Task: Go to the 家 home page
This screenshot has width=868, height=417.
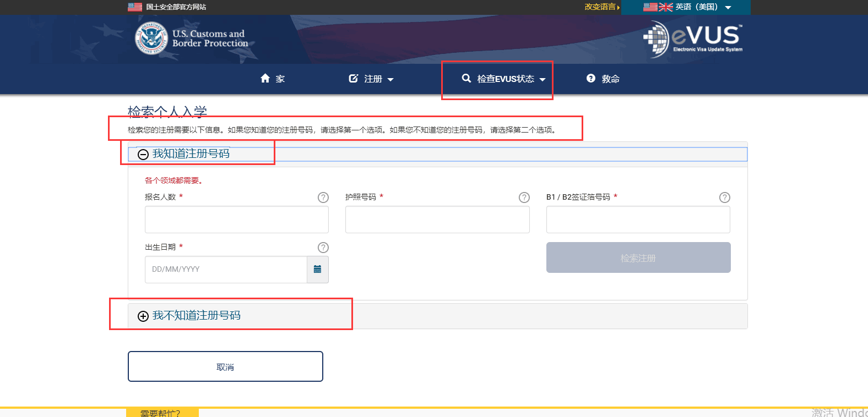Action: pos(273,79)
